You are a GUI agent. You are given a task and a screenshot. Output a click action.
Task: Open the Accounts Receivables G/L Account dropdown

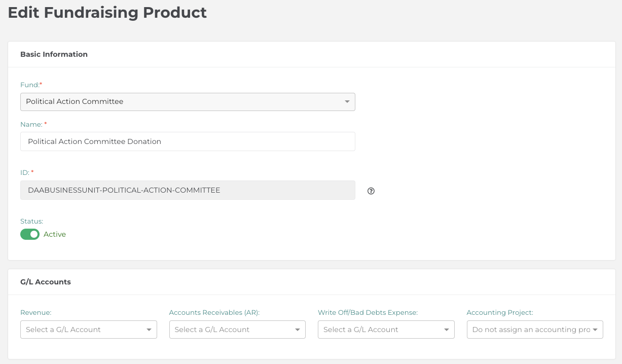point(237,330)
